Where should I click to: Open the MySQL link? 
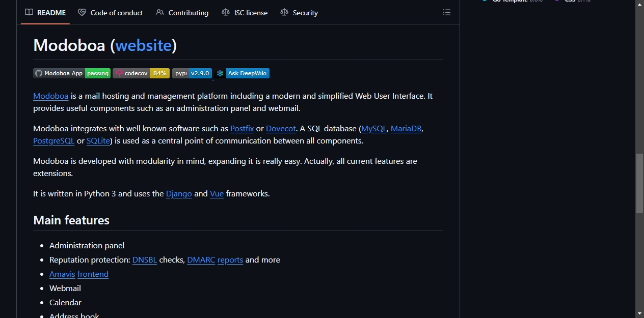pos(374,128)
